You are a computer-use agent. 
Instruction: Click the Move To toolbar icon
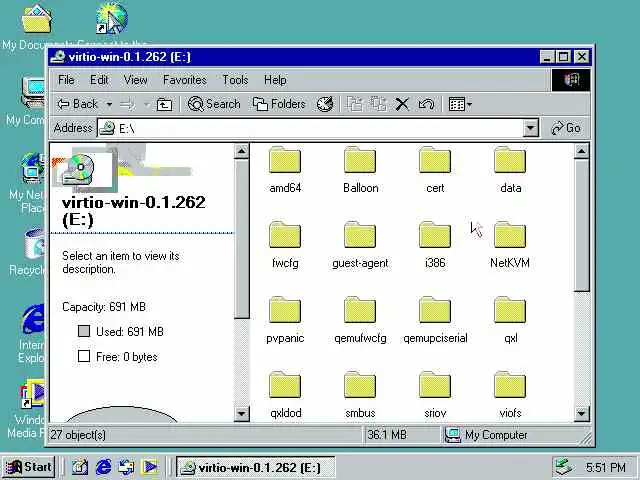pos(354,104)
